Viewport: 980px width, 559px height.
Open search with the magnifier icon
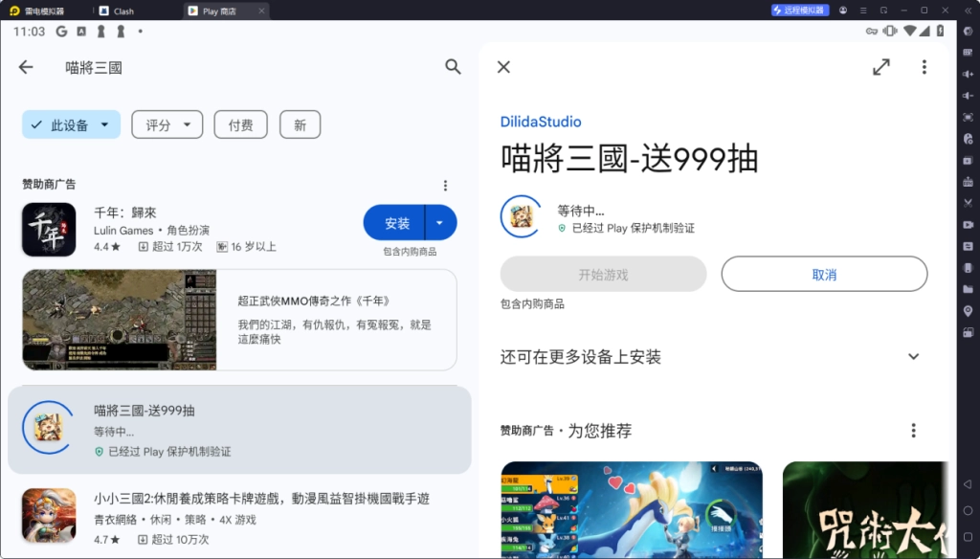tap(453, 66)
